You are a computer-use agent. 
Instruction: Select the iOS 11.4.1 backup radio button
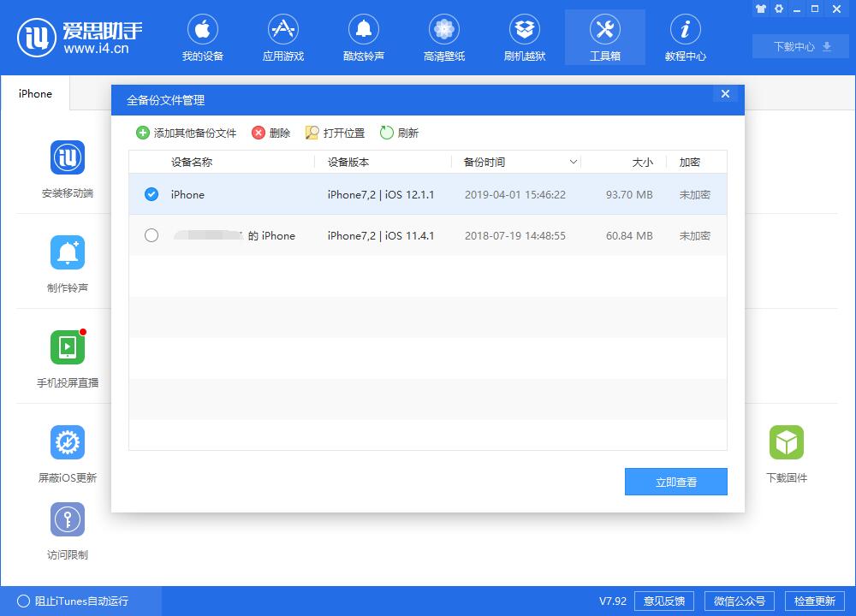152,235
